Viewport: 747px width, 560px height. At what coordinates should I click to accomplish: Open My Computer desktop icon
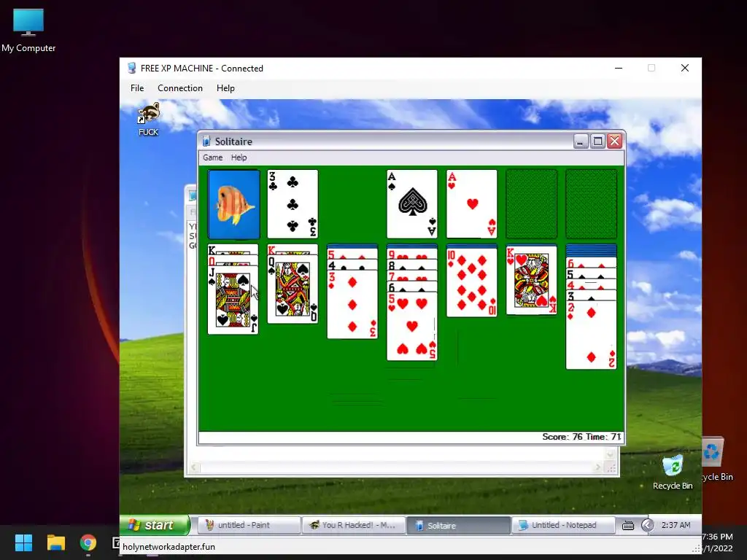(x=28, y=29)
